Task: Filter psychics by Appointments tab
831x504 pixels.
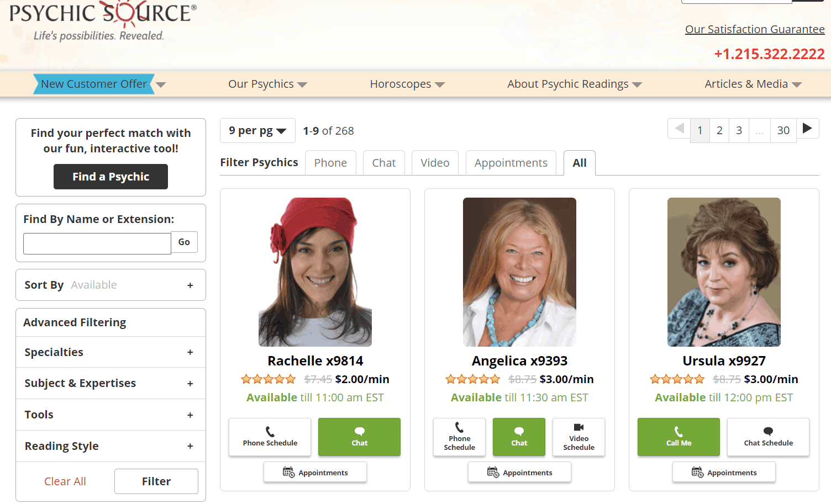Action: (x=511, y=163)
